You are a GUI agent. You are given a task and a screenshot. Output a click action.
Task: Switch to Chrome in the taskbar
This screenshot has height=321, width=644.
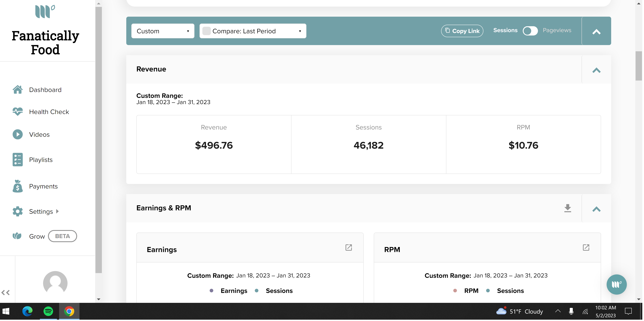(x=69, y=312)
